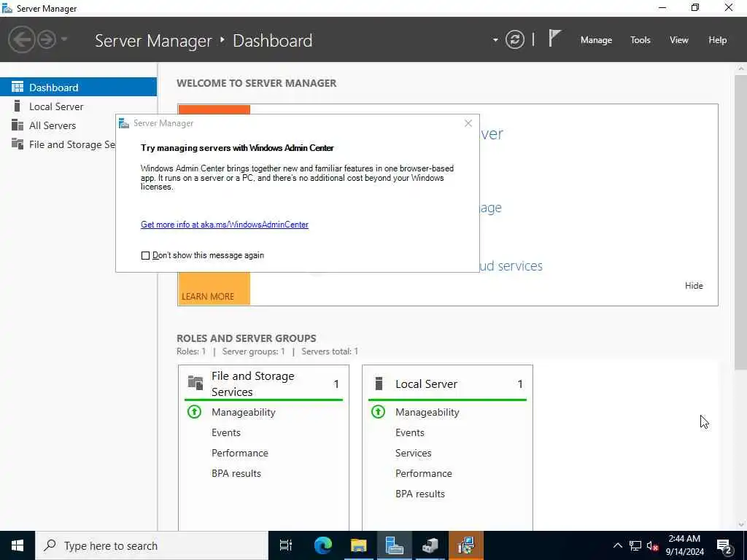
Task: Open Performance under File and Storage Services
Action: 239,453
